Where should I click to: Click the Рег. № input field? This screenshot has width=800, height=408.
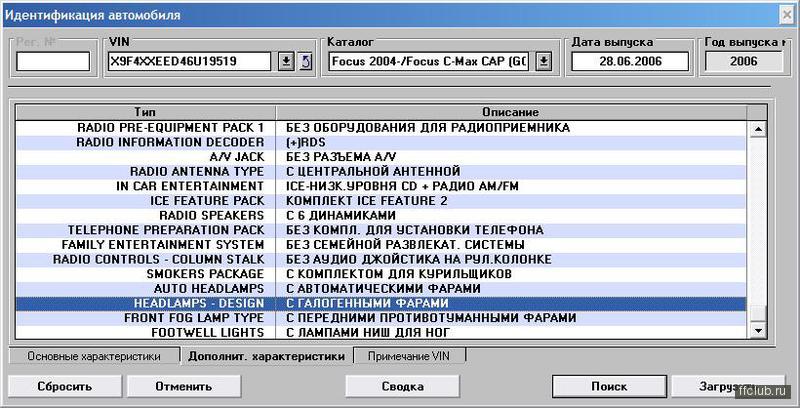[x=53, y=62]
